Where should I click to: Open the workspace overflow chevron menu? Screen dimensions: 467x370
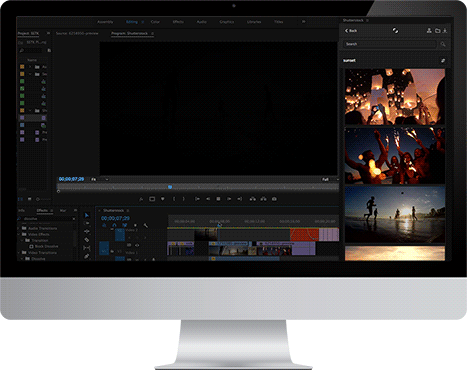click(303, 22)
